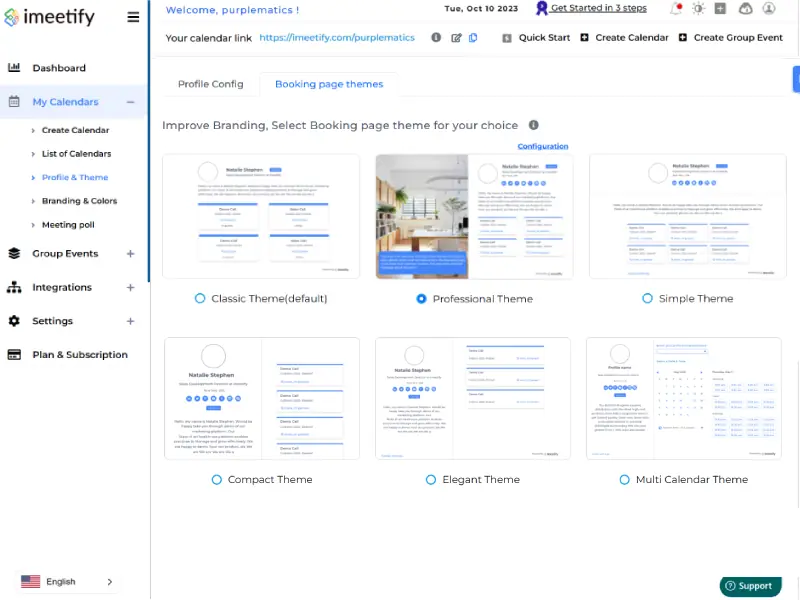Click Create Group Event button
Image resolution: width=800 pixels, height=600 pixels.
(x=731, y=38)
